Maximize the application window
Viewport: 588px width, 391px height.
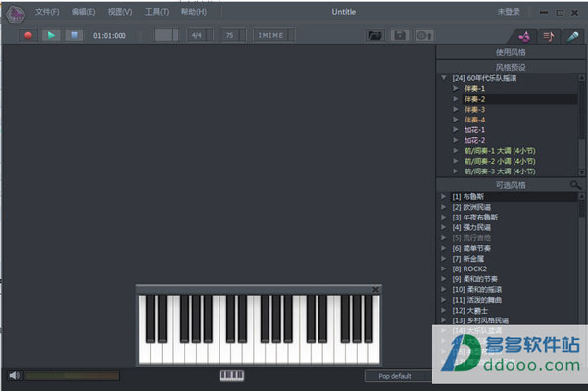point(560,13)
